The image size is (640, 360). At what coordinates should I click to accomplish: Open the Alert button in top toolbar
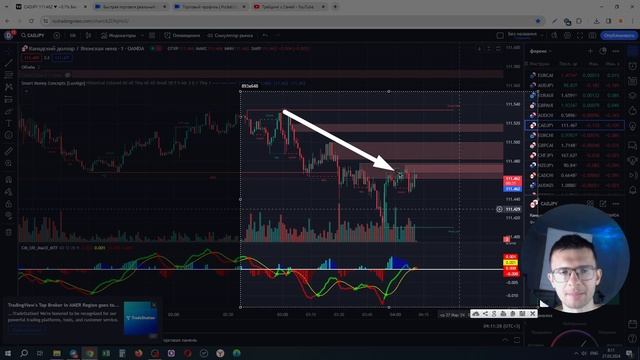click(x=182, y=36)
